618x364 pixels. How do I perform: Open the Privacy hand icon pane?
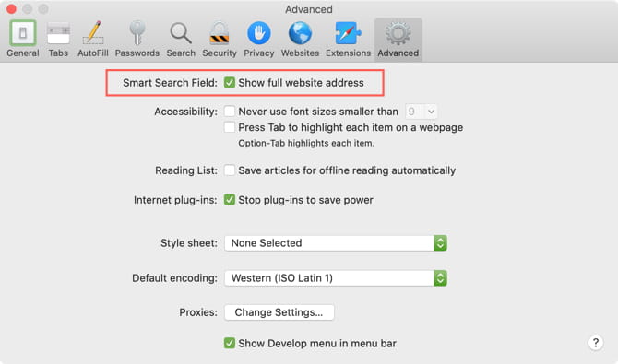[x=258, y=40]
